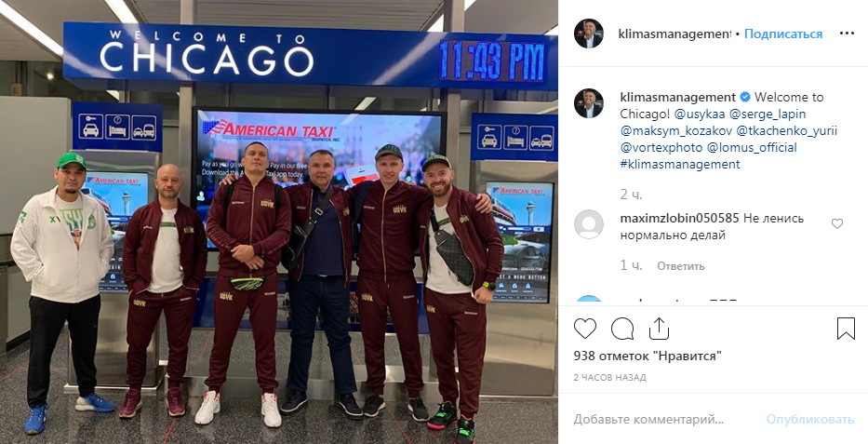View the 938 likes count list
Image resolution: width=868 pixels, height=444 pixels.
coord(648,356)
